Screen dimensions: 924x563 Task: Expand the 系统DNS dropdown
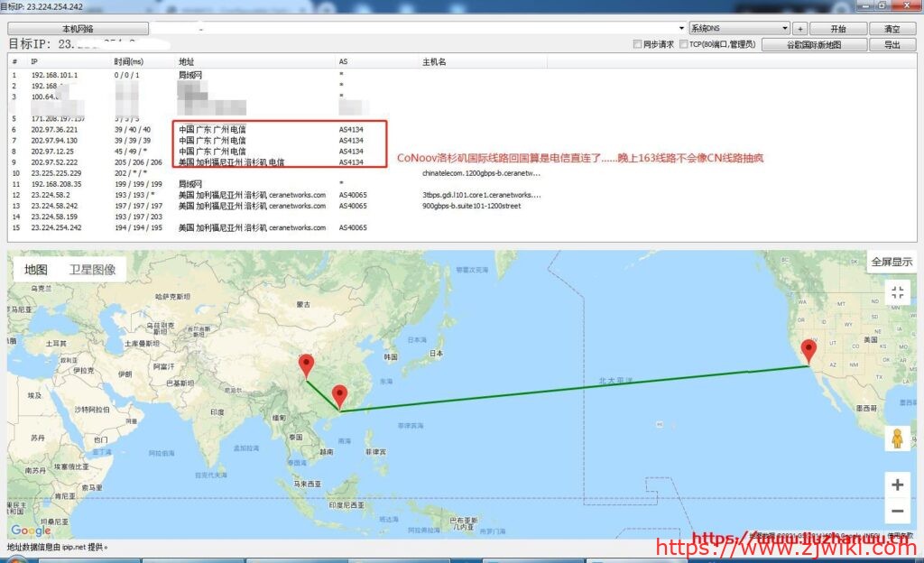[785, 29]
